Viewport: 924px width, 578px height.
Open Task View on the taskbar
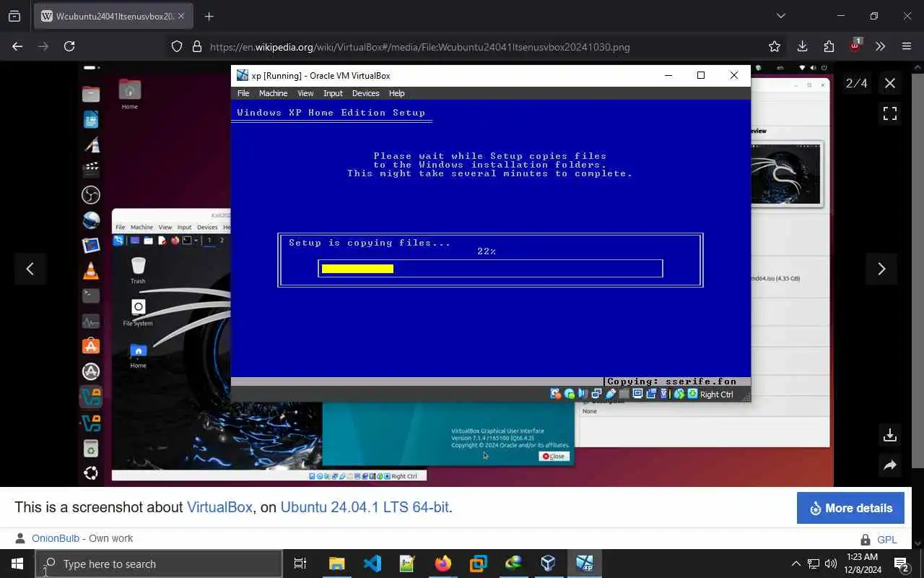(x=300, y=564)
